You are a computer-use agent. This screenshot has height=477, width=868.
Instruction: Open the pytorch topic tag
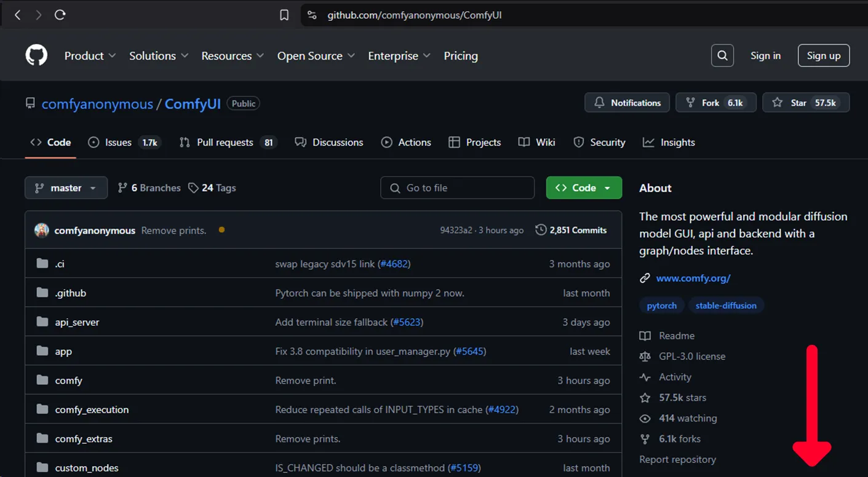[x=661, y=306]
